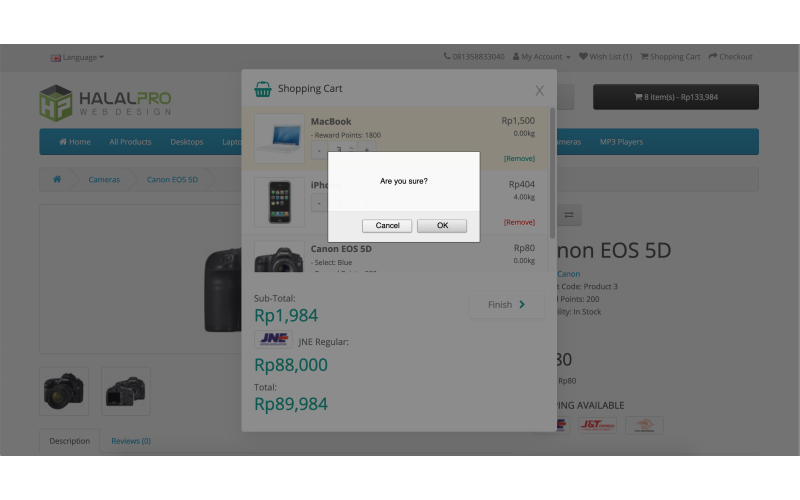Image resolution: width=800 pixels, height=500 pixels.
Task: Click the Canon EOS 5D name in cart
Action: (341, 249)
